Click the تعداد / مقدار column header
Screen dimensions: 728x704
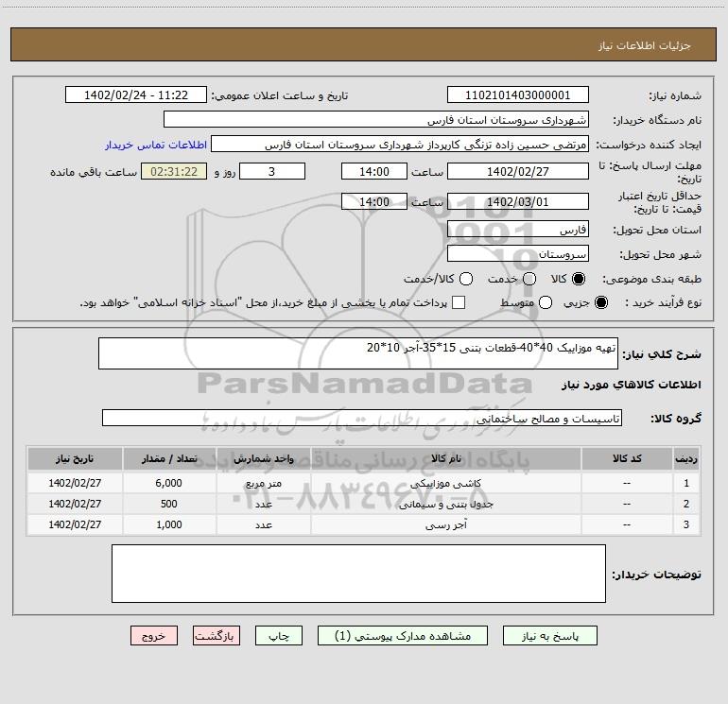point(169,458)
